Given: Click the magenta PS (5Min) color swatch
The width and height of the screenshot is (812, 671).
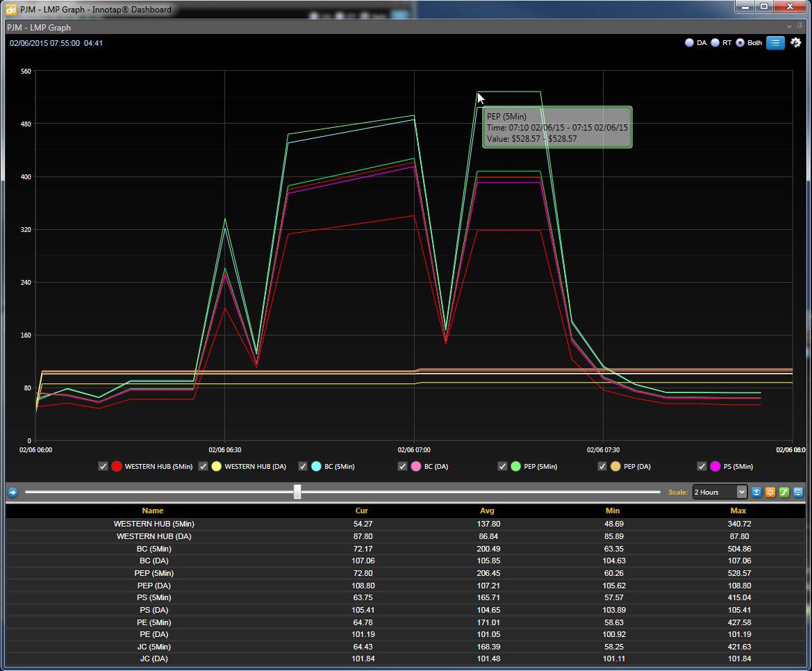Looking at the screenshot, I should point(715,467).
